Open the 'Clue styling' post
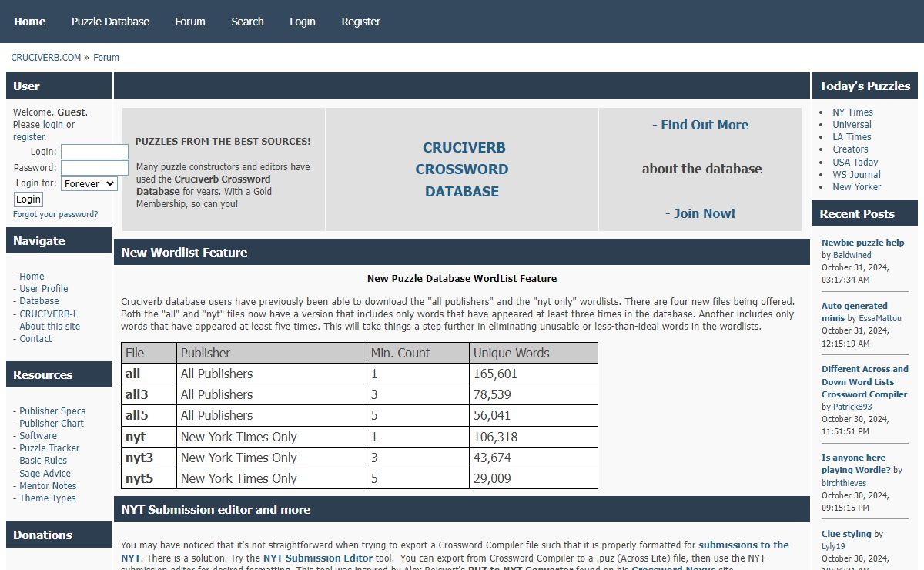 click(x=846, y=534)
